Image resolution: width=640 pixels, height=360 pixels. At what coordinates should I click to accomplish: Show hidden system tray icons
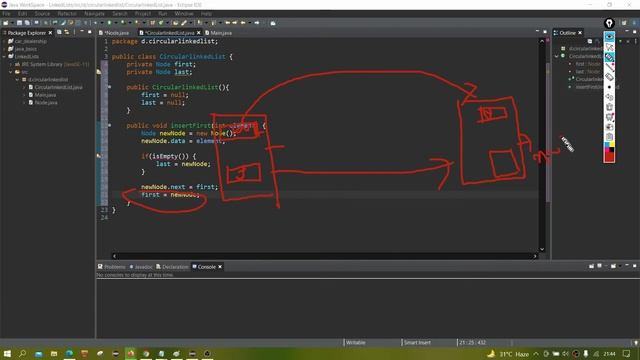point(536,354)
